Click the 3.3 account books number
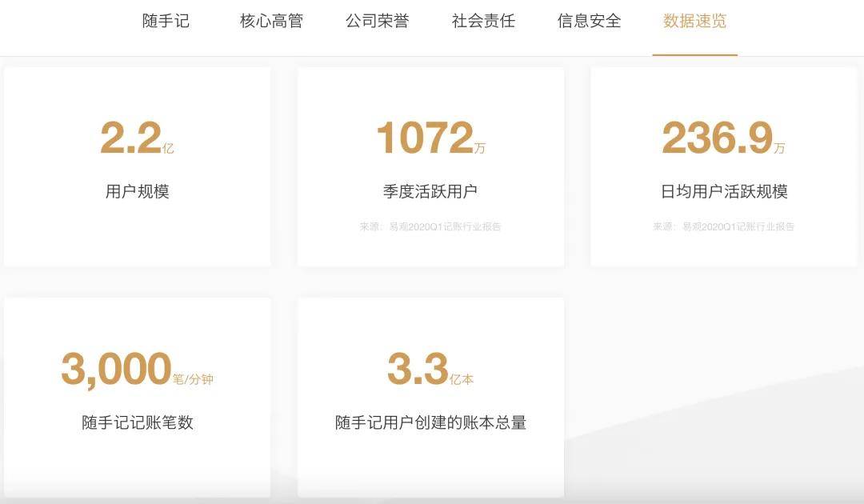Viewport: 864px width, 504px height. (418, 370)
